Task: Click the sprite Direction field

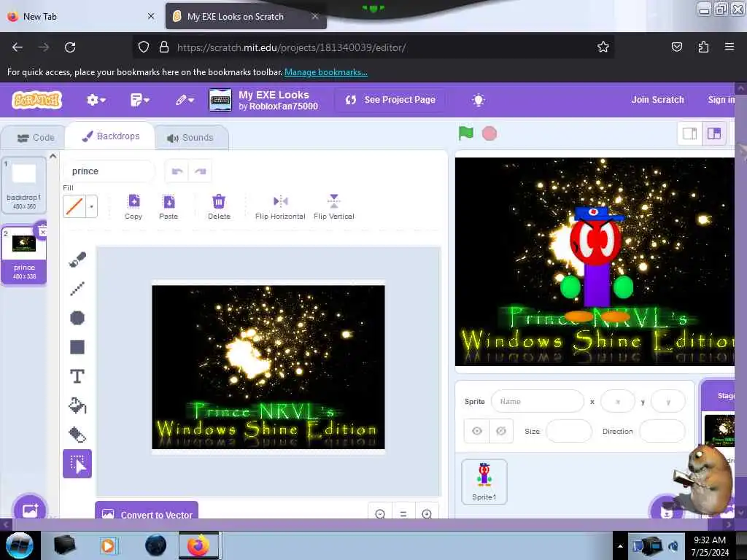Action: coord(662,432)
